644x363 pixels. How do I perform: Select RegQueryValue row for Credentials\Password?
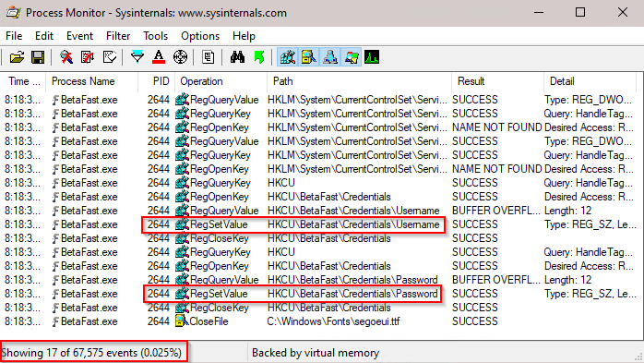[319, 280]
